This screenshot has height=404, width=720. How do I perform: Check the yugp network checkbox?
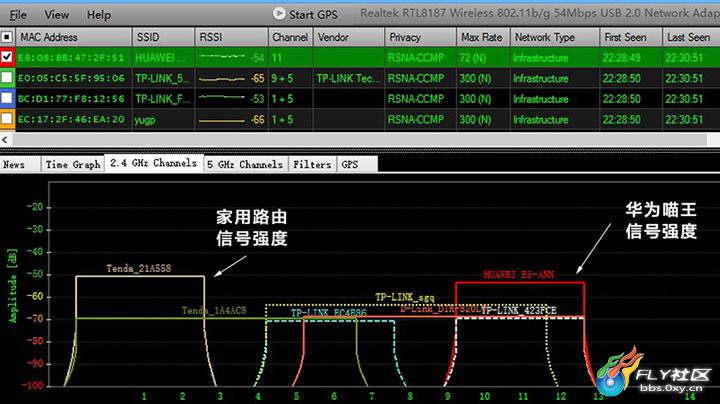[x=7, y=119]
